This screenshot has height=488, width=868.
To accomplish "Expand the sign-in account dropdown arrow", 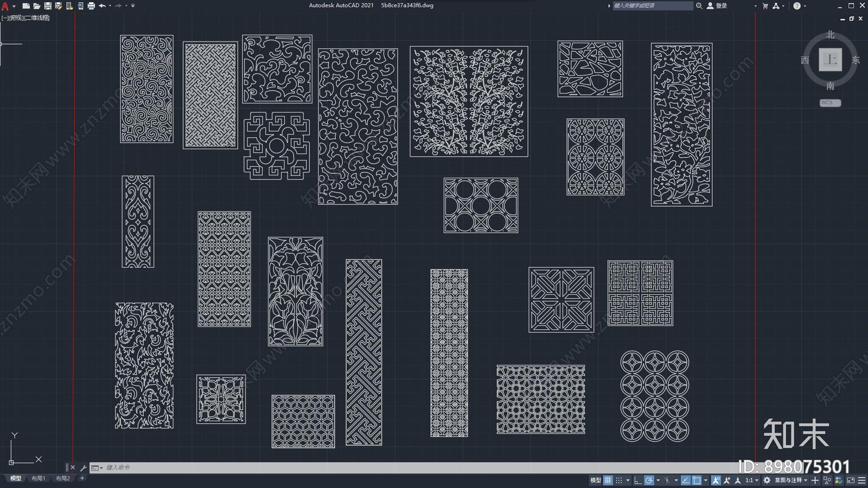I will point(756,6).
